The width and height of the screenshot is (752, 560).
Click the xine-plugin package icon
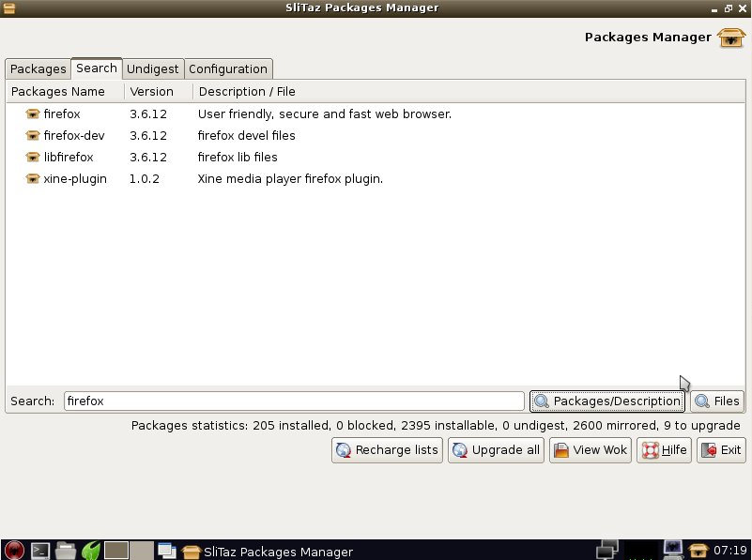[x=32, y=178]
